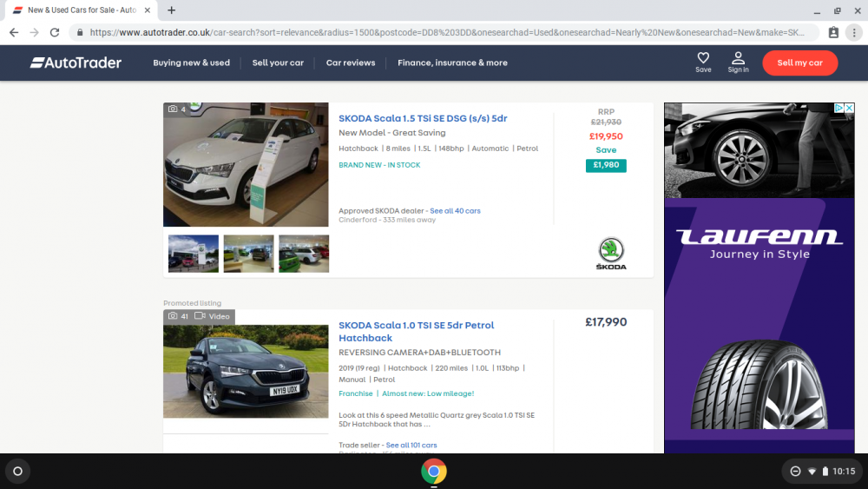Open the Save heart icon
This screenshot has height=489, width=868.
point(703,62)
